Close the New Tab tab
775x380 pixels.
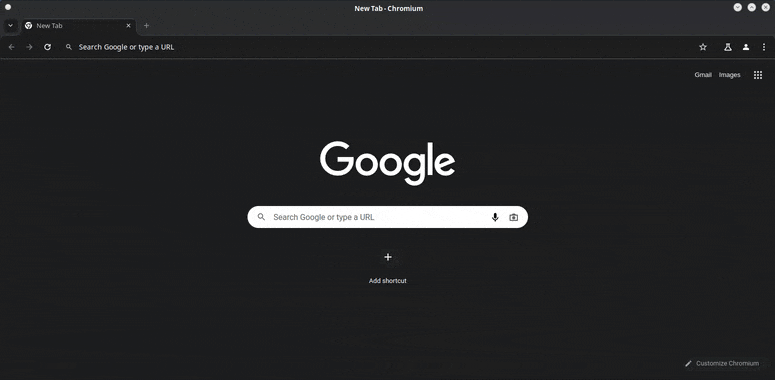pos(129,26)
